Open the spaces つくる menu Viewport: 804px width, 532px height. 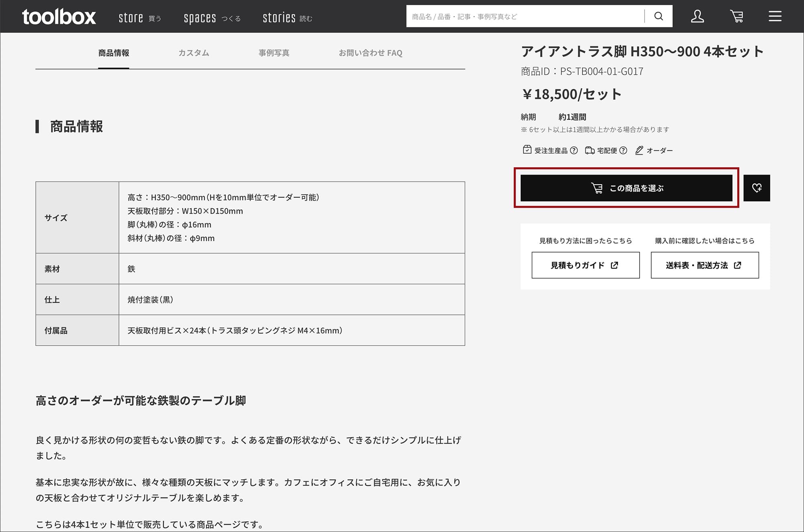click(x=212, y=18)
